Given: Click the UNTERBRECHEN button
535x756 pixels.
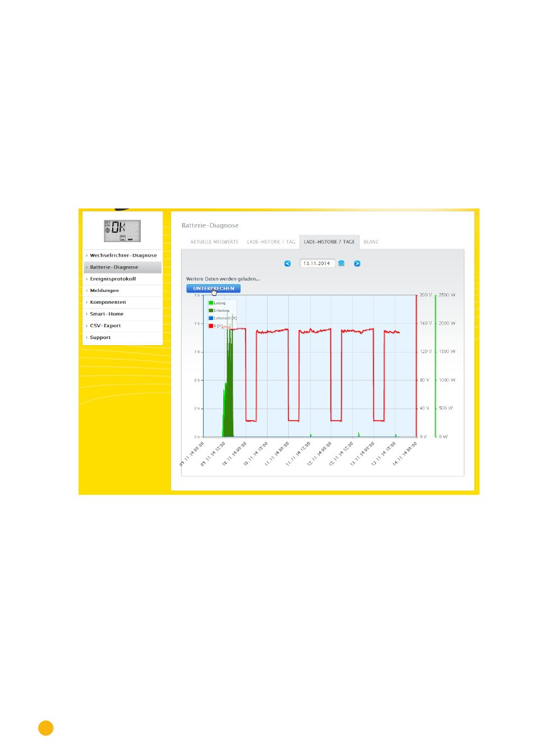Looking at the screenshot, I should point(214,289).
